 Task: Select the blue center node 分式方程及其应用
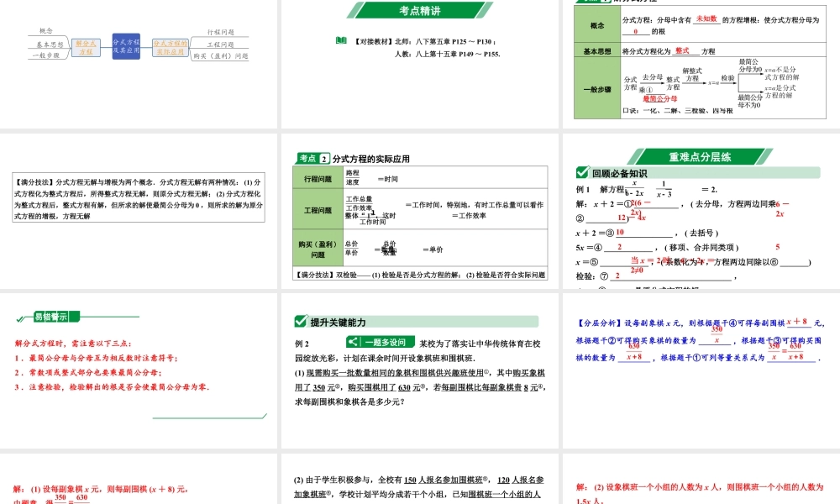(x=126, y=46)
